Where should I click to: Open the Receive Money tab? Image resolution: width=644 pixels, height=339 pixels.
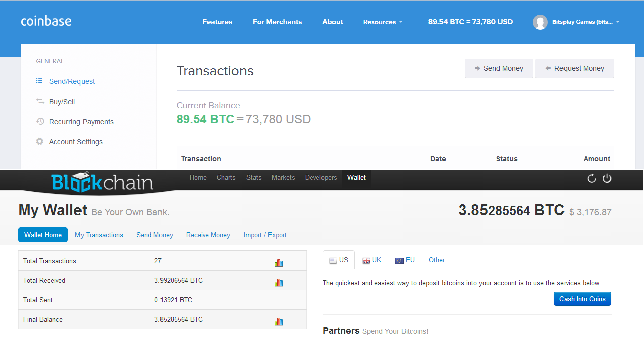(x=208, y=235)
